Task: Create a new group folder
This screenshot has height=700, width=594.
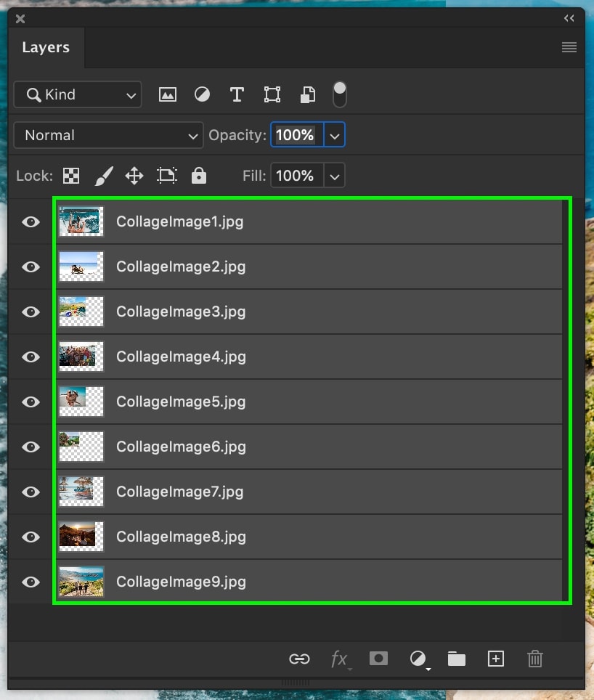Action: 457,659
